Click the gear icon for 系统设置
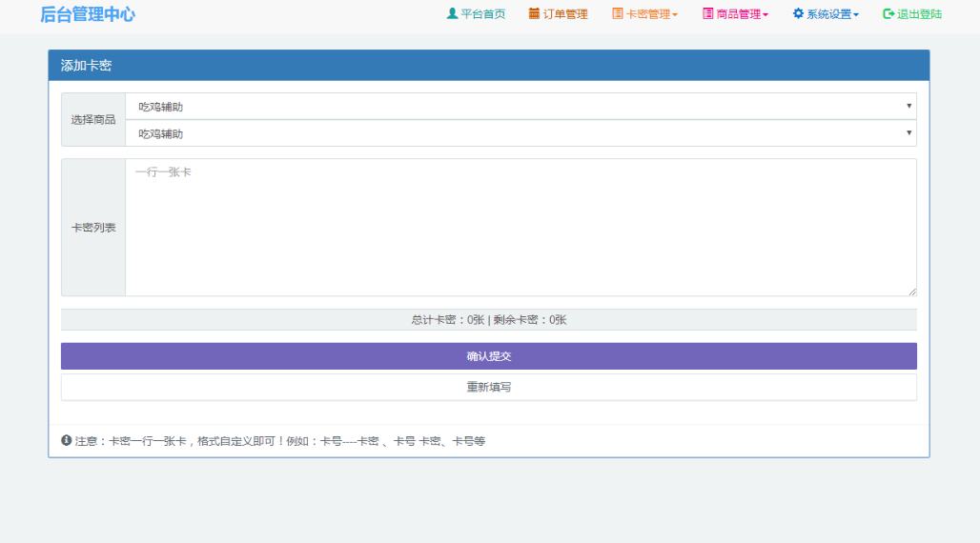Image resolution: width=980 pixels, height=543 pixels. [798, 14]
